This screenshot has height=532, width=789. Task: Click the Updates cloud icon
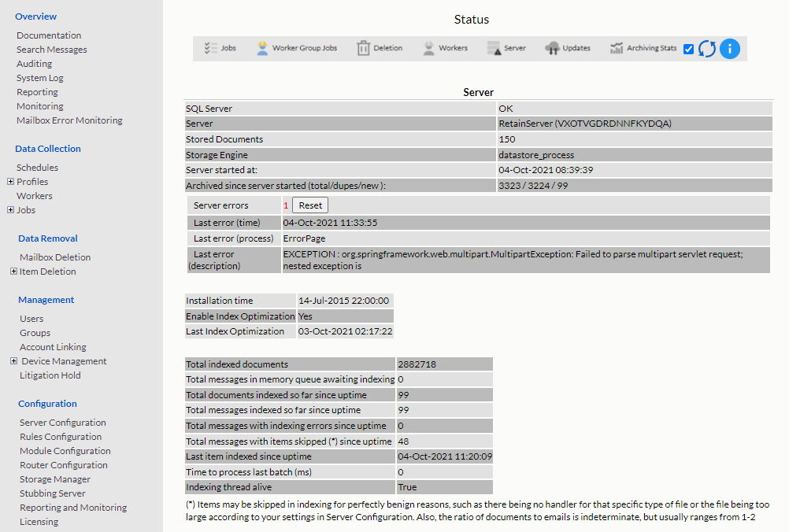[552, 48]
